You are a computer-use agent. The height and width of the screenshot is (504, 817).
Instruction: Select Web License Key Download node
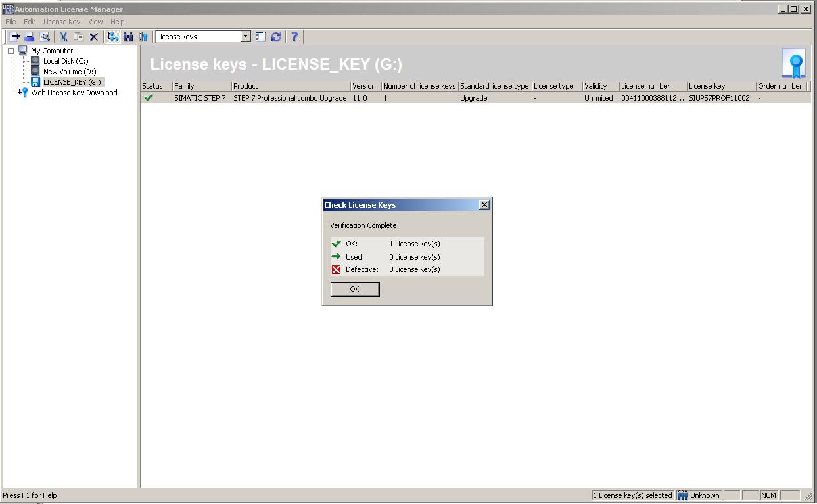pos(74,93)
